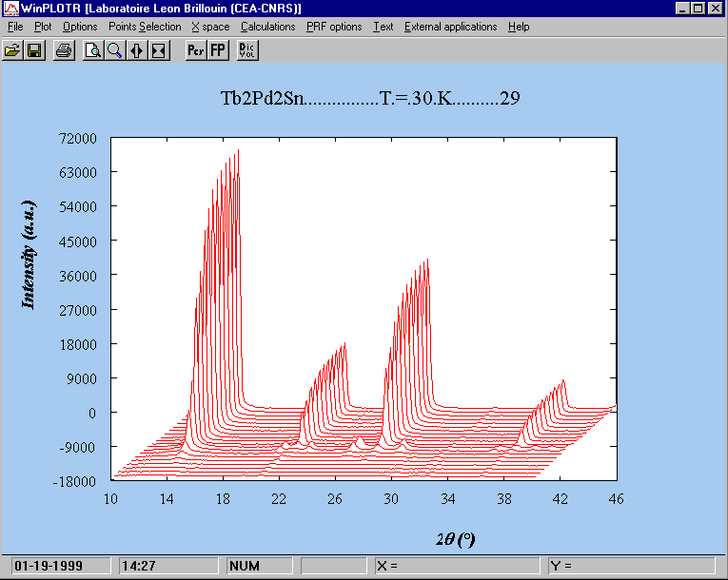728x580 pixels.
Task: Open the File menu
Action: (15, 27)
